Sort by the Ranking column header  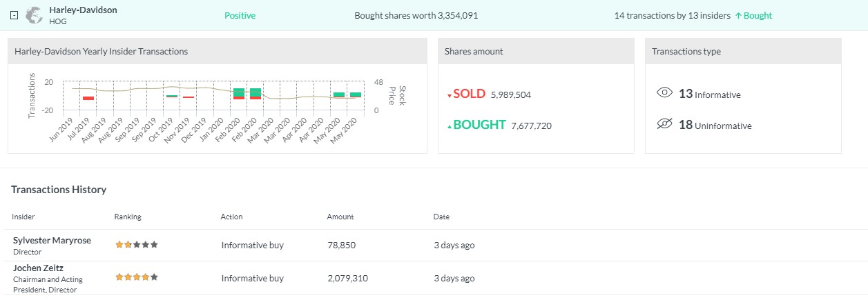click(x=128, y=217)
